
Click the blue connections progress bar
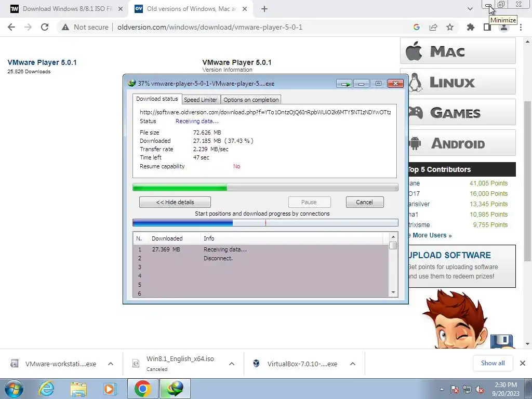[x=265, y=223]
